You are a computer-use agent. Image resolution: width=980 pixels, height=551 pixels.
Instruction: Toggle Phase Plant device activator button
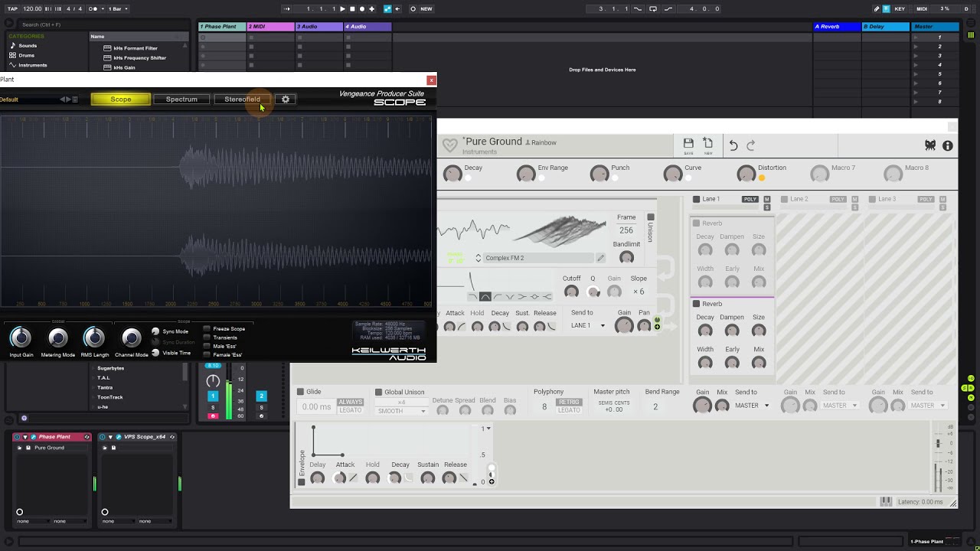[x=18, y=437]
